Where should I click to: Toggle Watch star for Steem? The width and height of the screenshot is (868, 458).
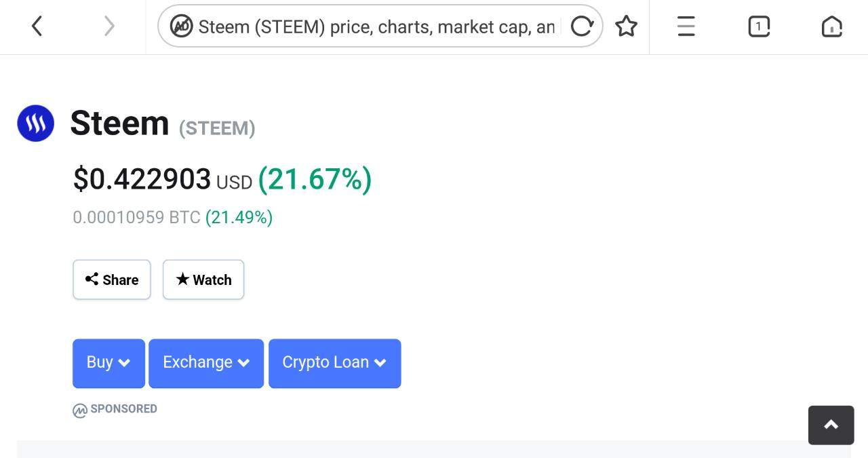click(203, 280)
